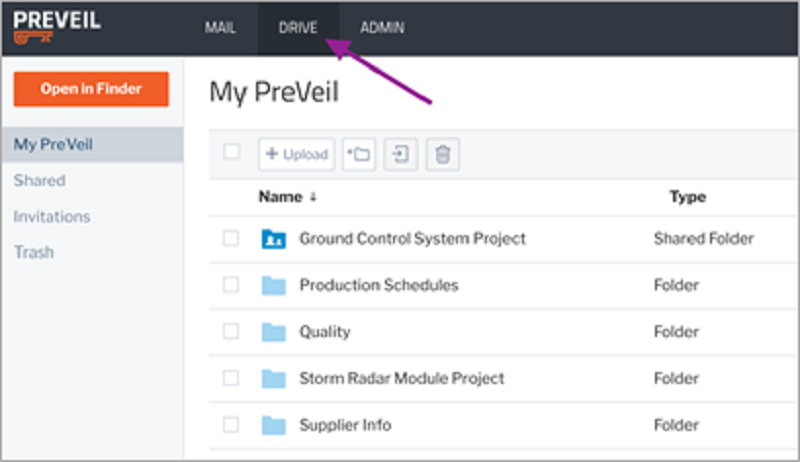Screen dimensions: 800x462
Task: Click the PreVeil key logo
Action: click(x=57, y=27)
